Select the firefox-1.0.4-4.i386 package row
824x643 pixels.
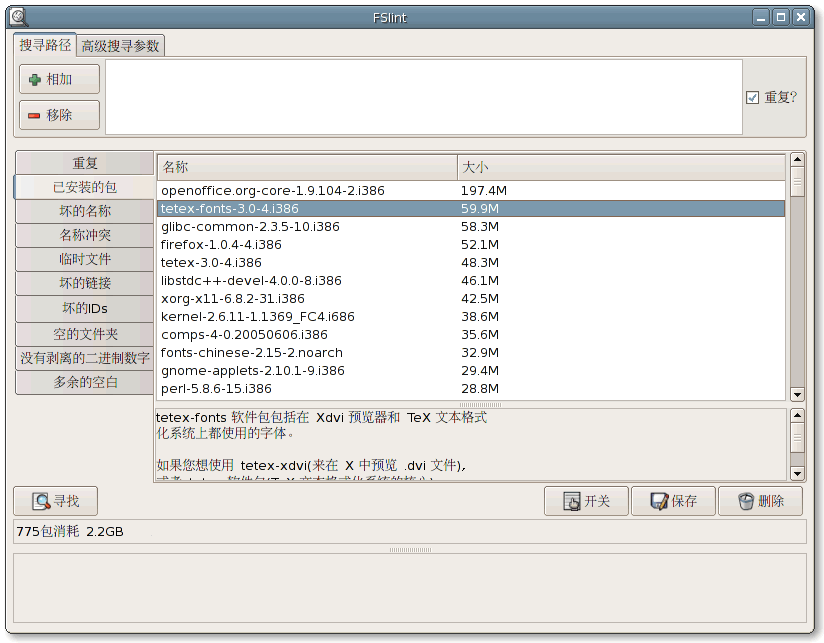[x=300, y=244]
